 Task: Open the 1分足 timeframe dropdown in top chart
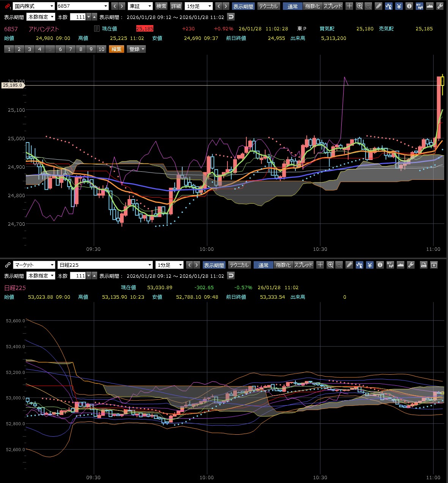point(199,6)
